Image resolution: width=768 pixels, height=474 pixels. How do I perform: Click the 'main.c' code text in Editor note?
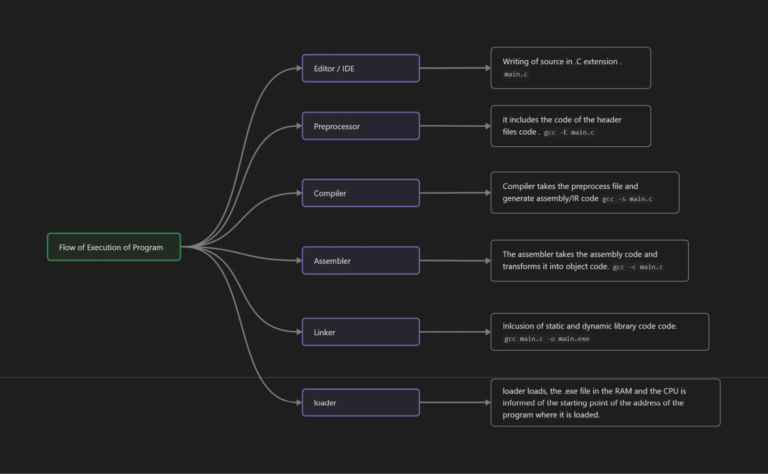click(x=517, y=76)
